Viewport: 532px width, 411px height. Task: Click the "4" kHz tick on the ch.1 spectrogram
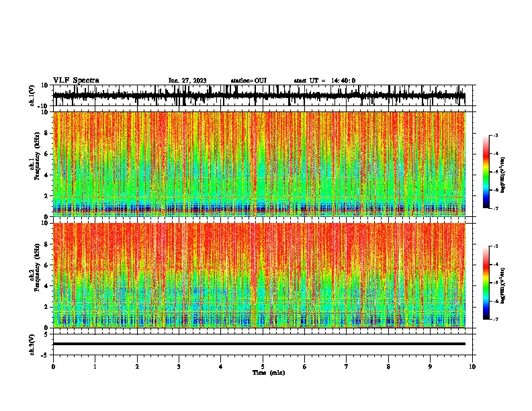pyautogui.click(x=46, y=175)
